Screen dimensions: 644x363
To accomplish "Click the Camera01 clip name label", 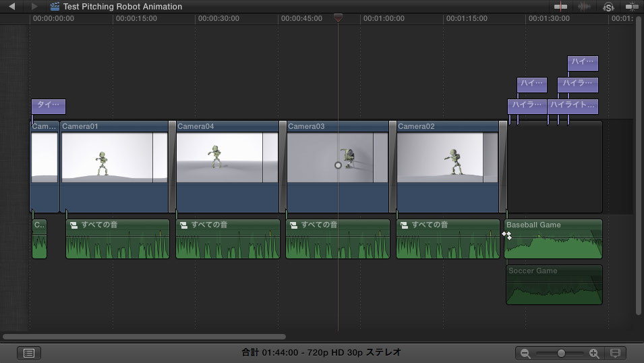I will (80, 126).
